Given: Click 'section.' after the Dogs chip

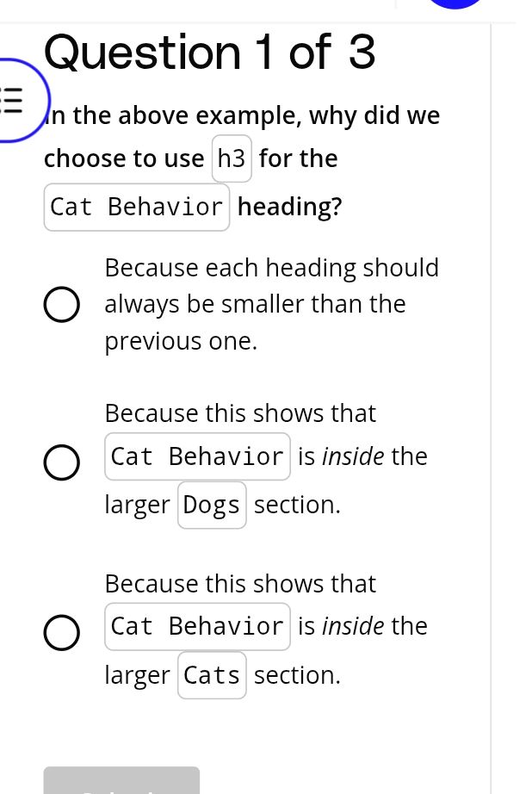Looking at the screenshot, I should tap(297, 506).
